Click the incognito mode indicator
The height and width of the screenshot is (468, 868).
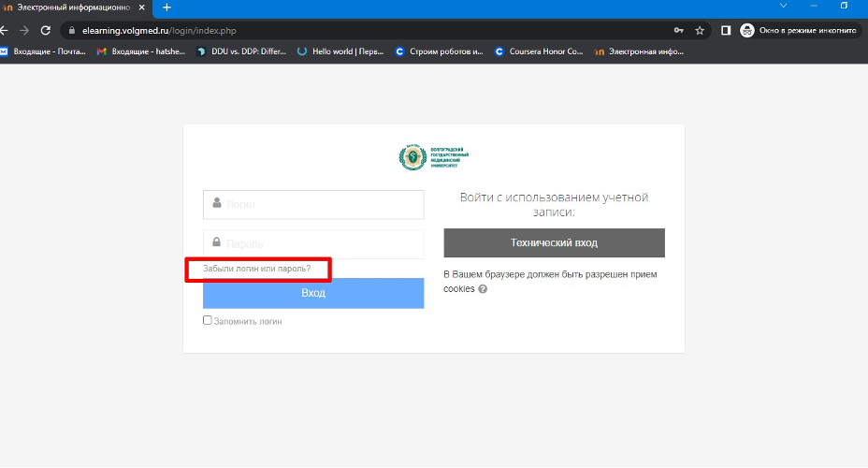[x=799, y=30]
